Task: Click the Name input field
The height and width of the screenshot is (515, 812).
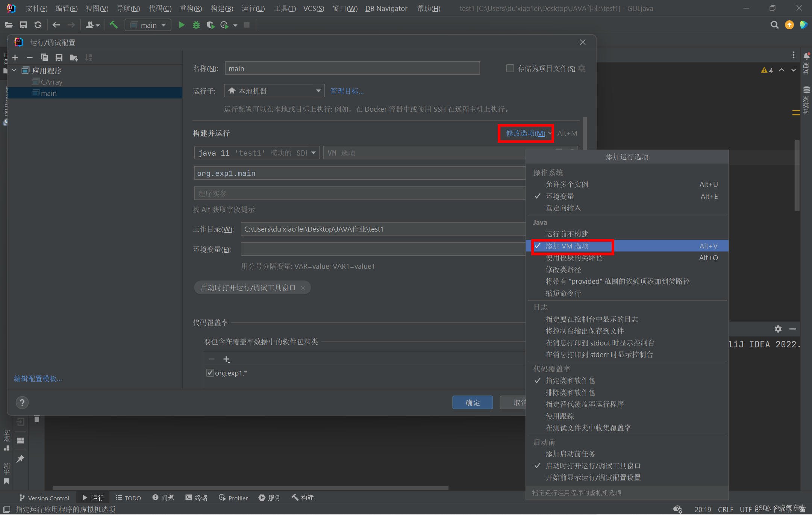Action: coord(352,68)
